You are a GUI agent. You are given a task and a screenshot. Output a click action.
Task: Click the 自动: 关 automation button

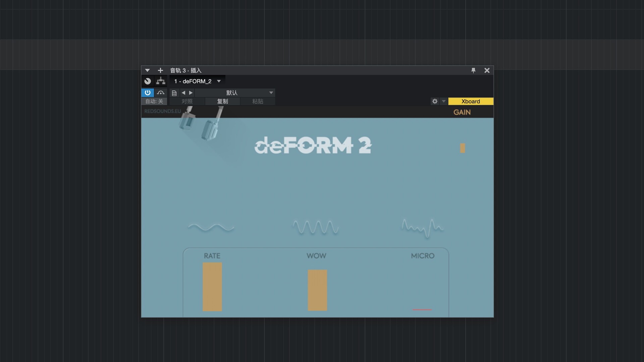(x=154, y=101)
